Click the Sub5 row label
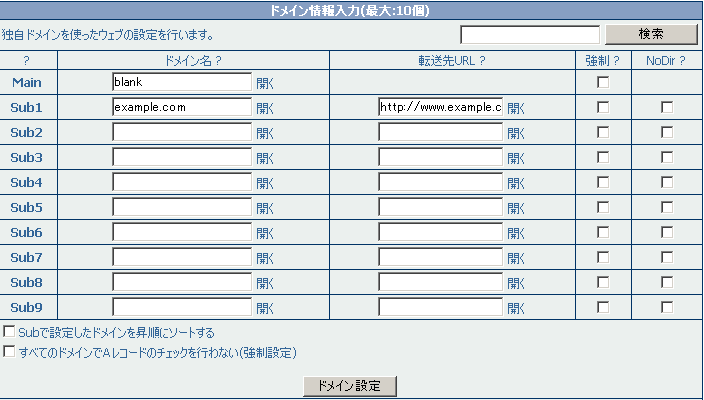The height and width of the screenshot is (400, 704). [x=26, y=208]
